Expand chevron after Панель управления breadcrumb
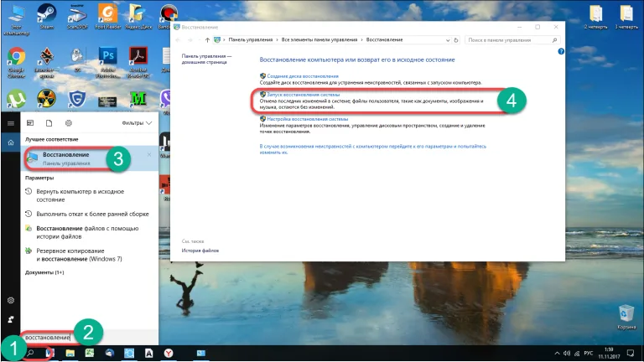644x362 pixels. pos(277,40)
